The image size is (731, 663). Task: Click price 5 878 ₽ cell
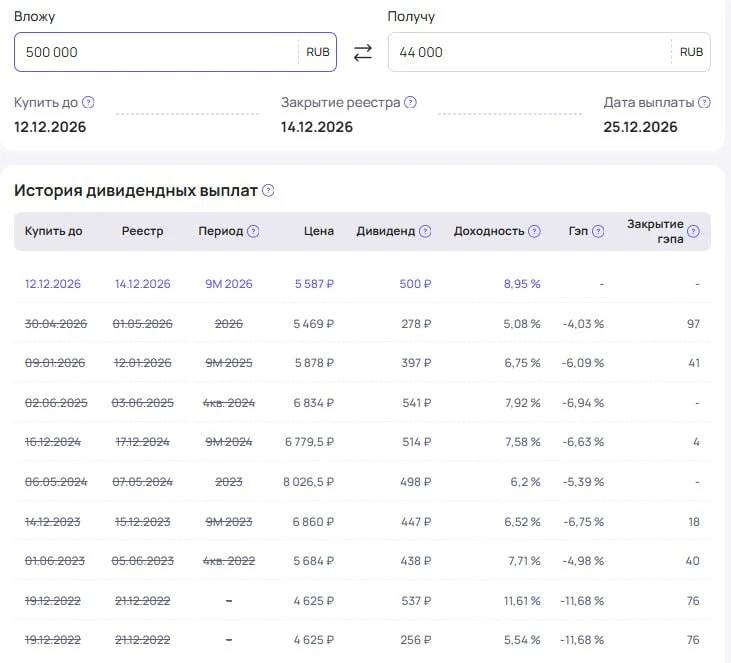click(x=314, y=363)
